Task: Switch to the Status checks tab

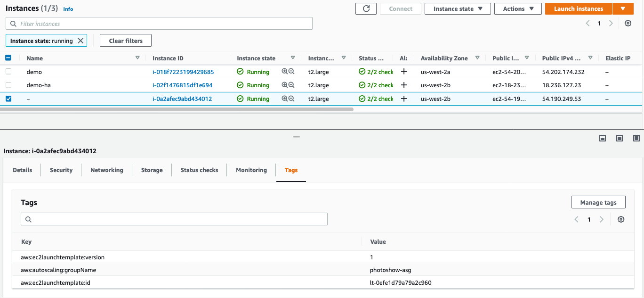Action: pos(199,170)
